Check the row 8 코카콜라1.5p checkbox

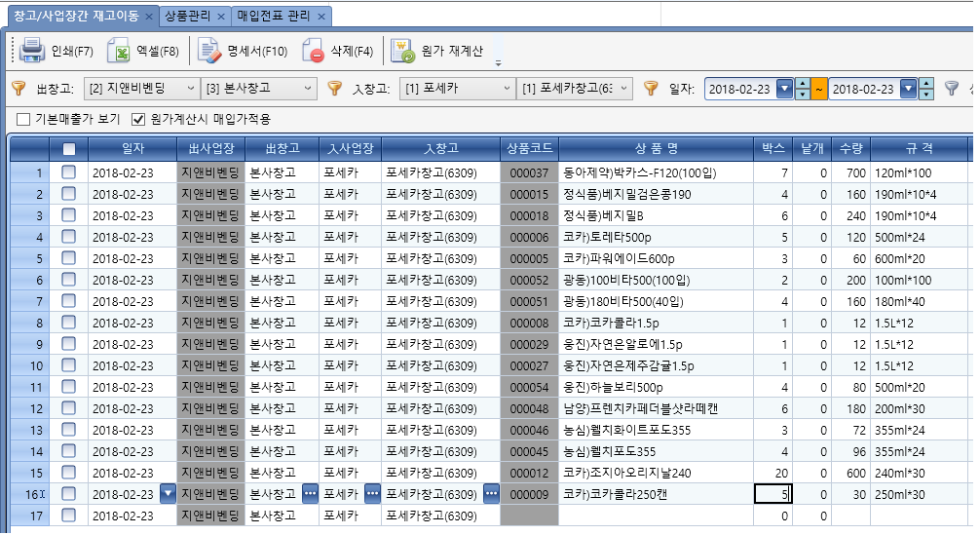69,323
